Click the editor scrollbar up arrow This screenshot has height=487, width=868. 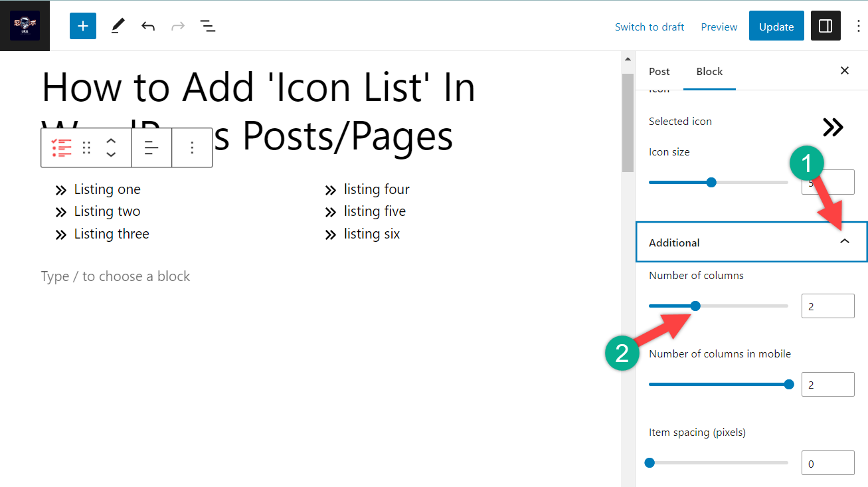pyautogui.click(x=628, y=60)
